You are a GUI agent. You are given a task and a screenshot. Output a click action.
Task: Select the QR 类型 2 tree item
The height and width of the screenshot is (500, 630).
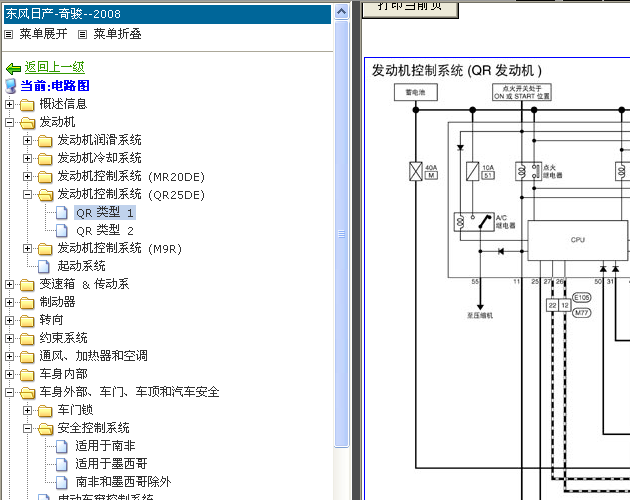pos(105,231)
